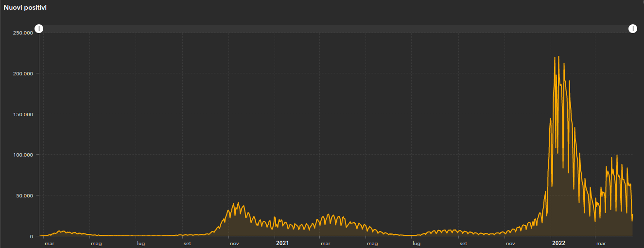
Task: Select the 2021 x-axis label
Action: [x=282, y=243]
